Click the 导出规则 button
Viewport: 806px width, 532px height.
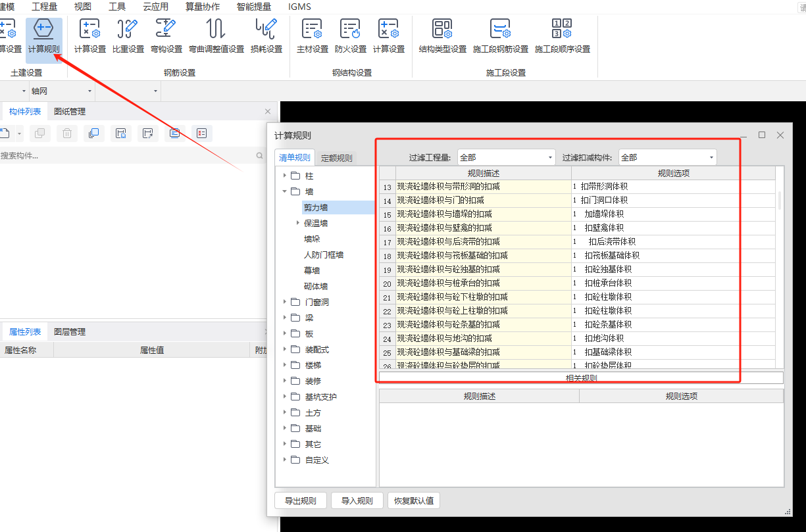coord(300,500)
